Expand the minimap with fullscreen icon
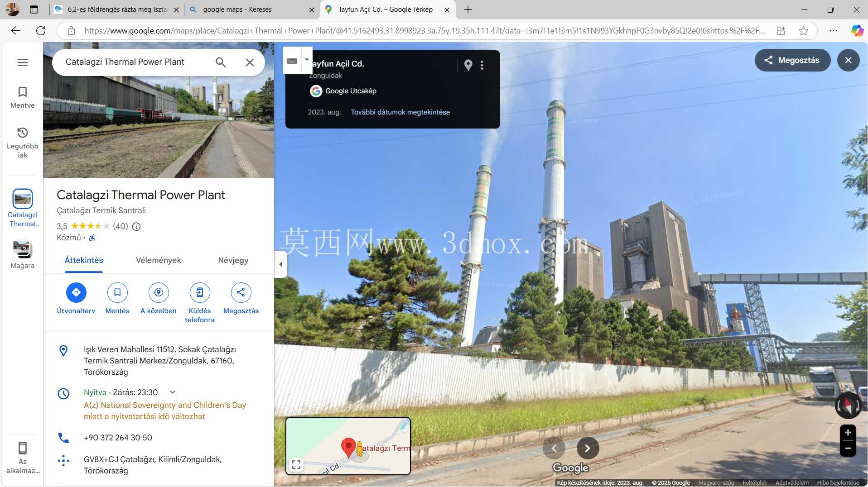Screen dimensions: 868x487 (296, 464)
